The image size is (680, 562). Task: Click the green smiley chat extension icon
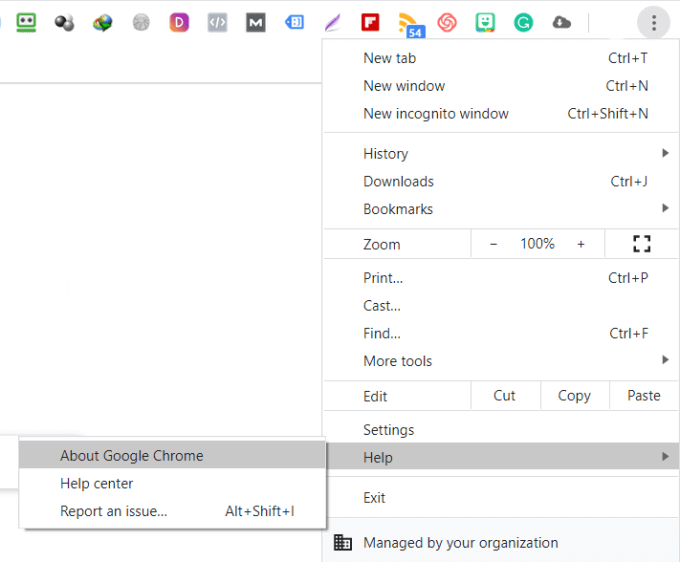click(485, 23)
